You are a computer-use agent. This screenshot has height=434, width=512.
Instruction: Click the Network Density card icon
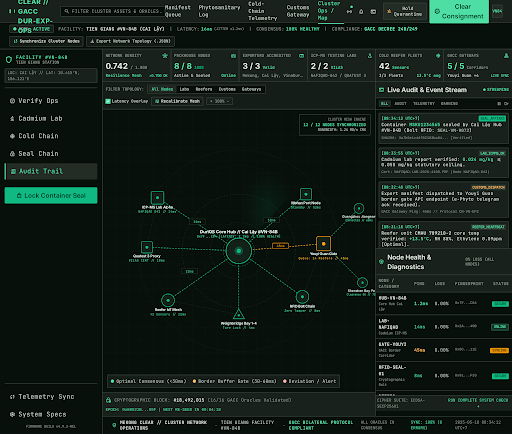click(165, 56)
